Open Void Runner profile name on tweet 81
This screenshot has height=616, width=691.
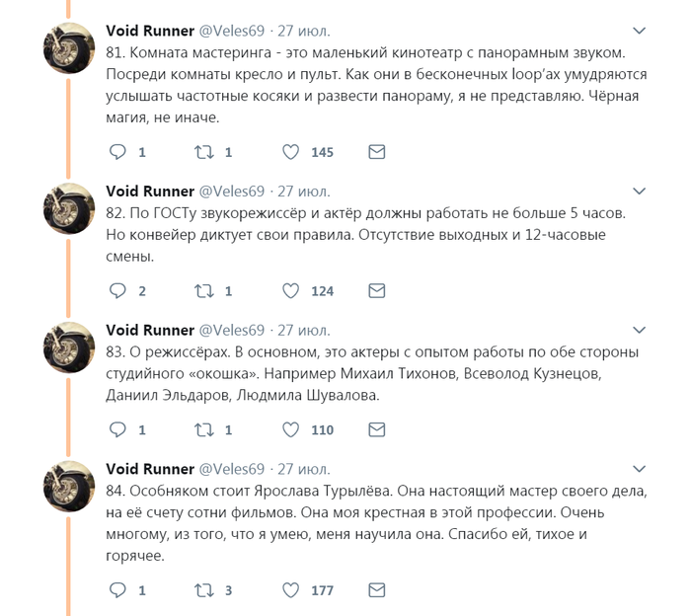tap(149, 31)
